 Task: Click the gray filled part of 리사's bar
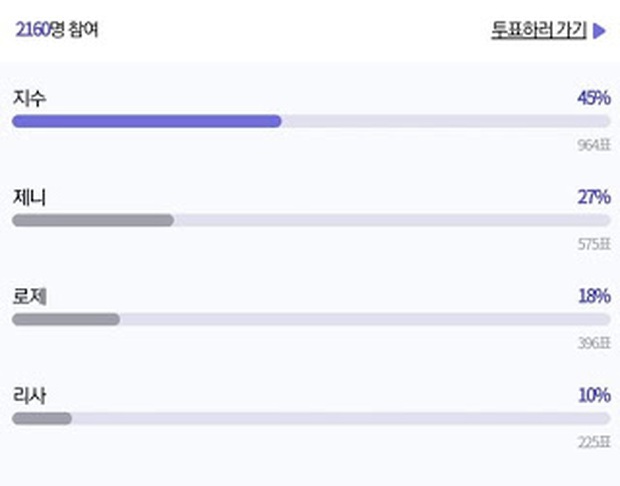pyautogui.click(x=42, y=418)
